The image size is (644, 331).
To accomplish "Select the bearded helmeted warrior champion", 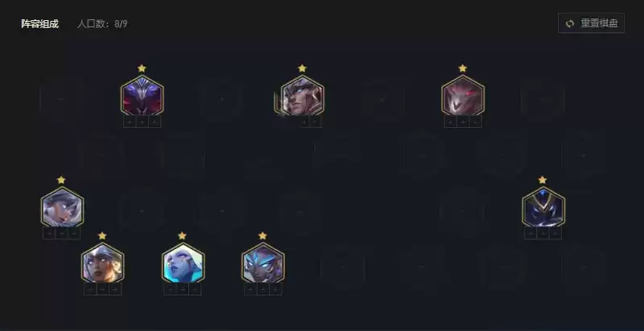I will pyautogui.click(x=303, y=95).
